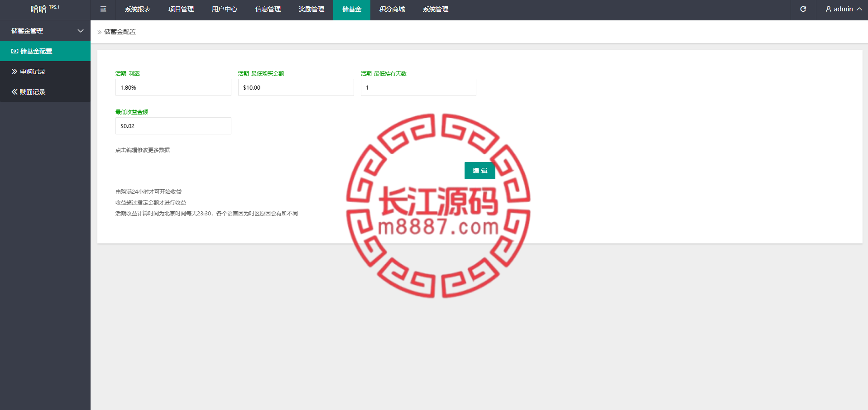
Task: Click the 活期-利率 field label
Action: click(x=128, y=74)
